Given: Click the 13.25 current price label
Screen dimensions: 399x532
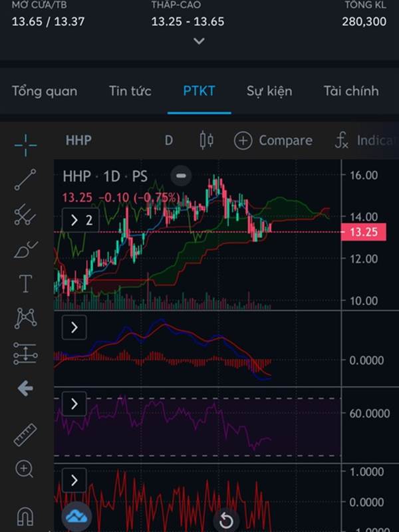Looking at the screenshot, I should click(363, 232).
